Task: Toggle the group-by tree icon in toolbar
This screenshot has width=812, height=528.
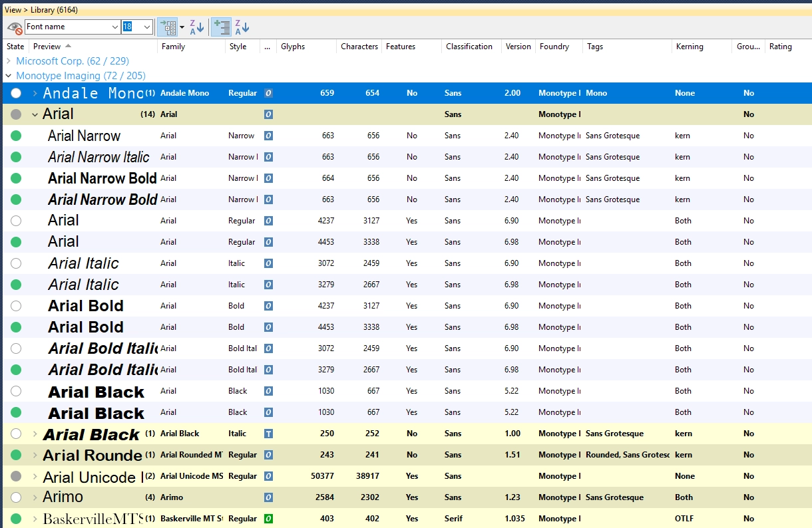Action: pyautogui.click(x=167, y=27)
